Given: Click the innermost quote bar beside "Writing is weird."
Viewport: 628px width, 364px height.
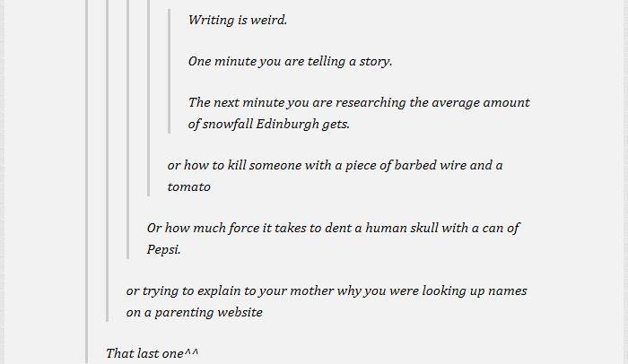Looking at the screenshot, I should [x=169, y=71].
